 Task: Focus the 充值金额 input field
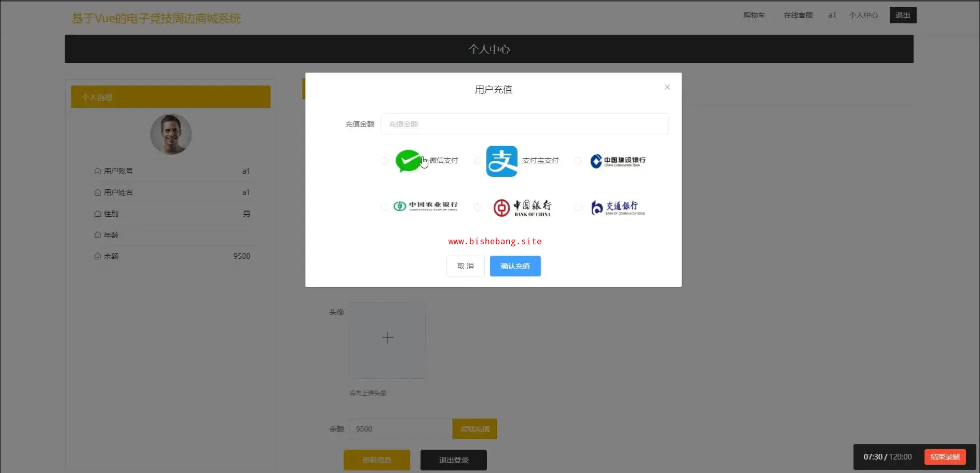pyautogui.click(x=525, y=124)
